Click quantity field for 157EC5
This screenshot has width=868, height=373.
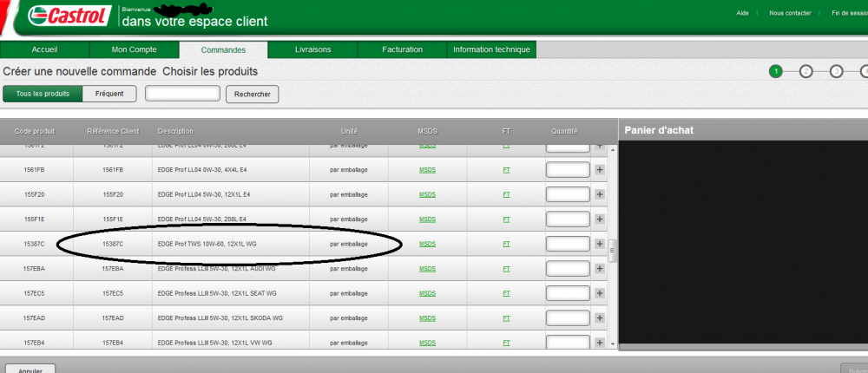568,293
